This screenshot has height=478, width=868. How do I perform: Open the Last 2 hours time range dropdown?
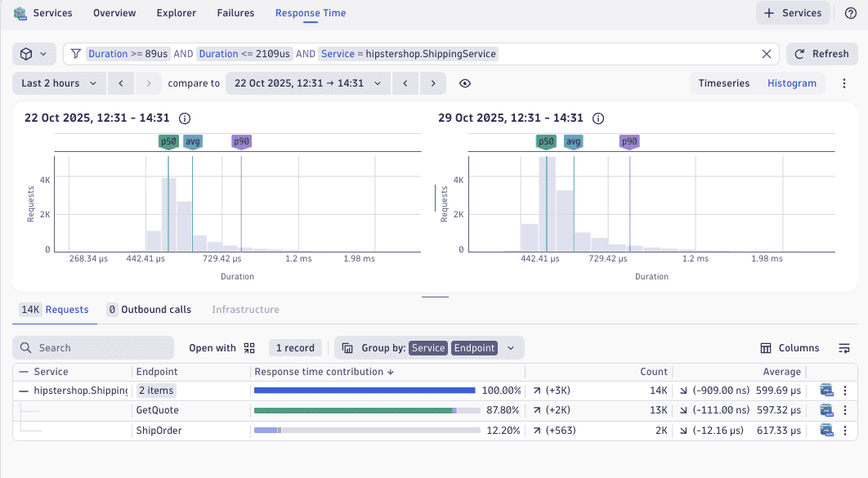tap(58, 83)
